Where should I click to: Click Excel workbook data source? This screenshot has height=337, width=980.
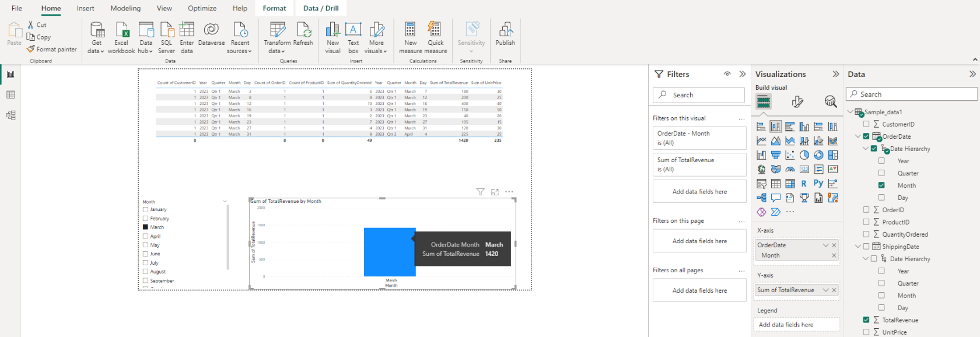tap(121, 38)
